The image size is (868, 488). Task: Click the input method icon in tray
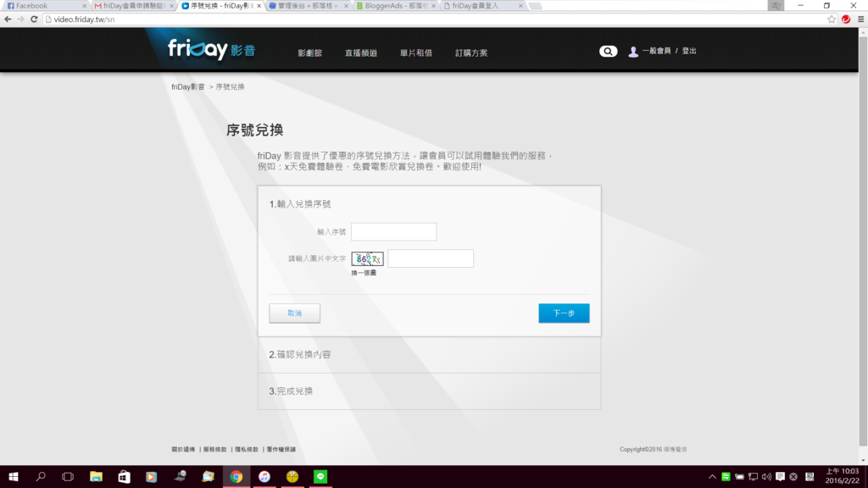[x=810, y=476]
